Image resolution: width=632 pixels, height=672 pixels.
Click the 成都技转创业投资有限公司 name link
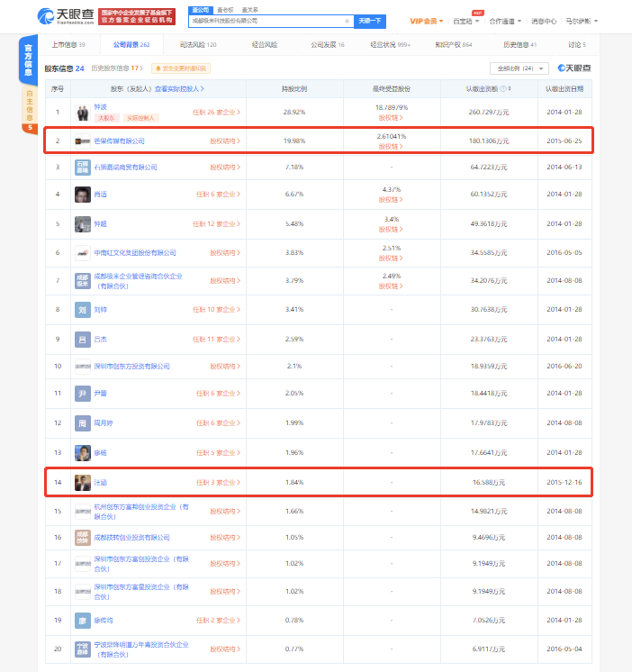coord(131,538)
